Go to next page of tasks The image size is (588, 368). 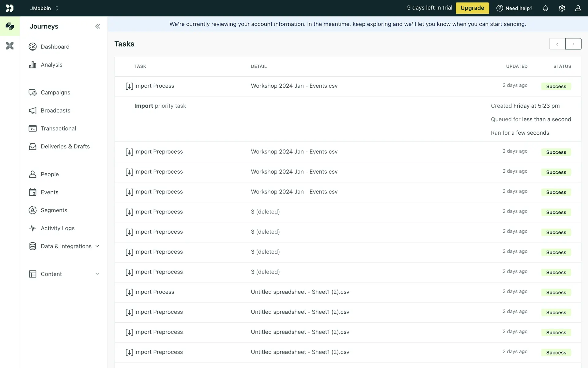click(573, 44)
